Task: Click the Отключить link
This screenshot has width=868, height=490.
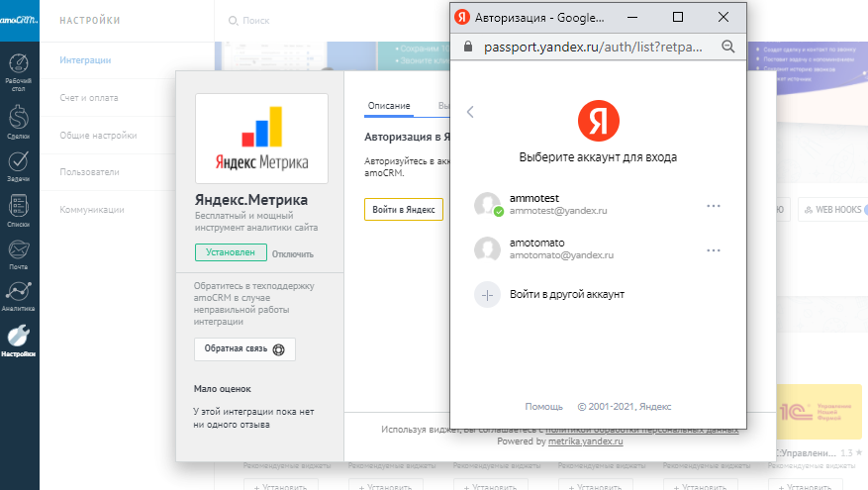Action: click(x=292, y=254)
